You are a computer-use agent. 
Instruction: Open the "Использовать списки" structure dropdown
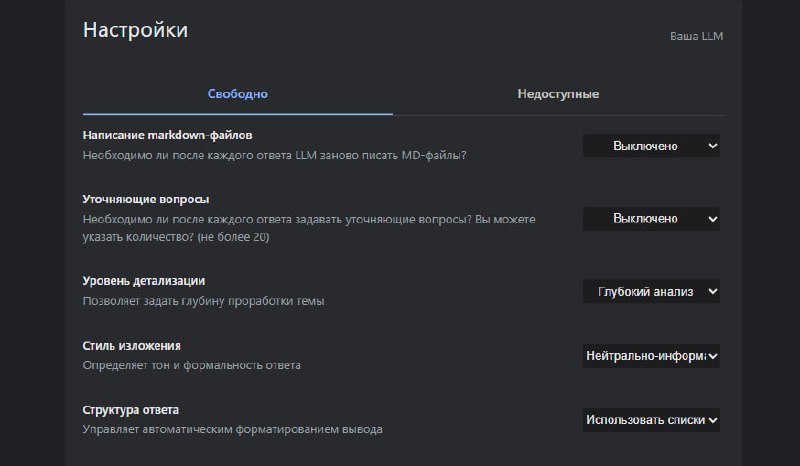pyautogui.click(x=651, y=420)
